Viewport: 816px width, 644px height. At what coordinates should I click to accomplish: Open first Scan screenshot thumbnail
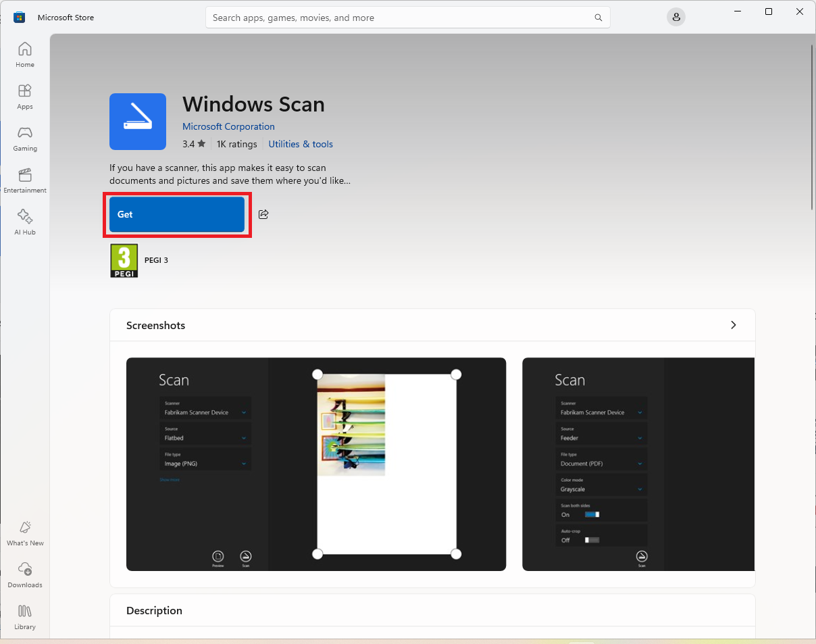pyautogui.click(x=316, y=464)
